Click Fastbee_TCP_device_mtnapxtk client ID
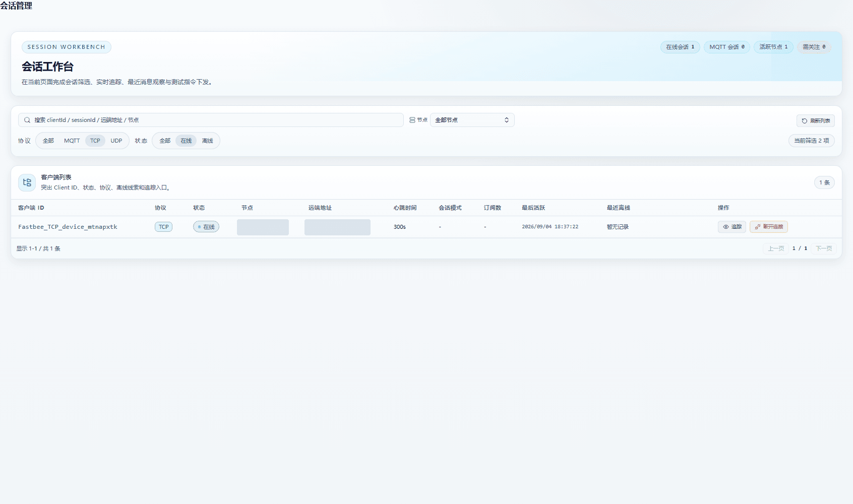Viewport: 853px width, 504px height. [x=68, y=227]
